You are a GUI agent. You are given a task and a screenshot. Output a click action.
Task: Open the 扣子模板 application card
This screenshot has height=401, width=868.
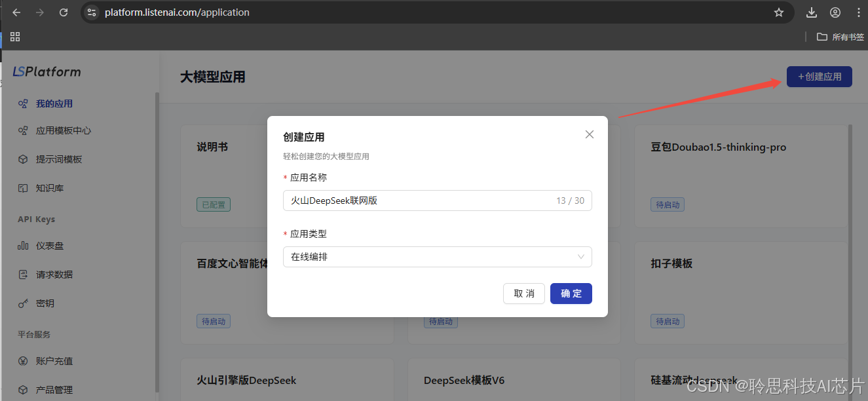point(742,293)
